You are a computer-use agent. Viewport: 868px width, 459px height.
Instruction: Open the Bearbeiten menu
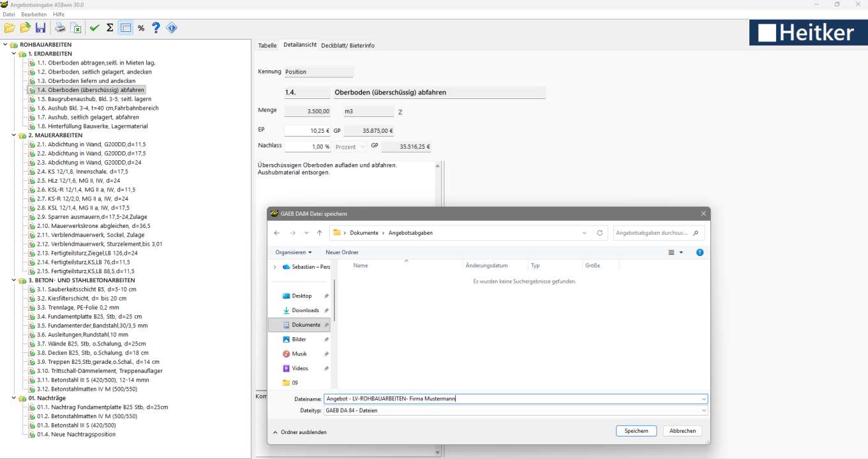tap(34, 14)
